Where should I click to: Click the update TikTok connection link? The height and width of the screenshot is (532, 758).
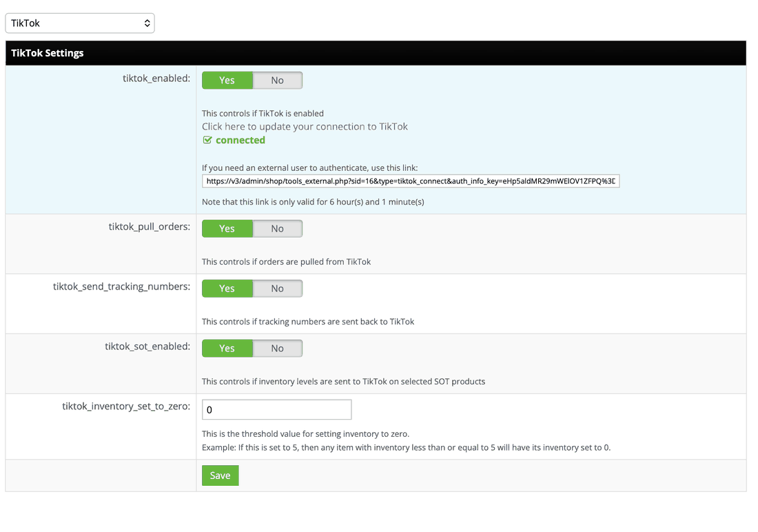coord(305,127)
